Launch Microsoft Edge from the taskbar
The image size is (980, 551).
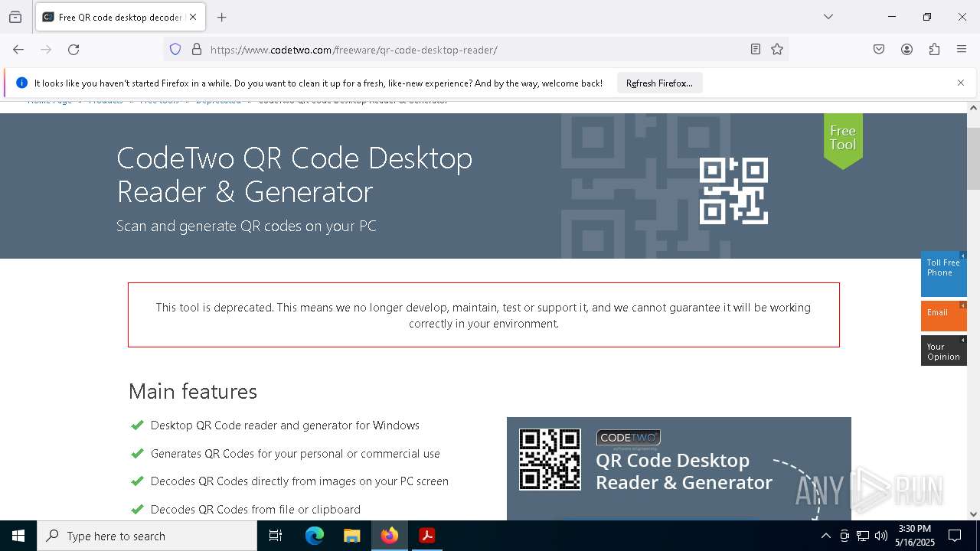tap(315, 536)
